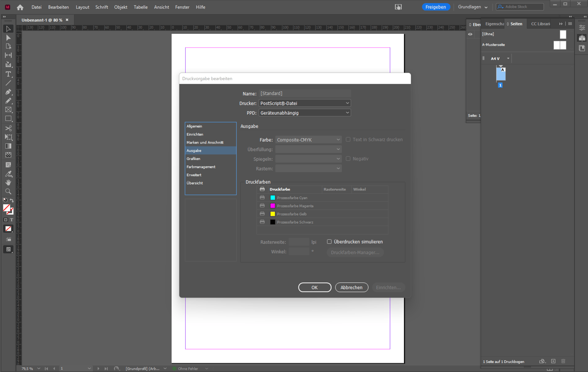Image resolution: width=588 pixels, height=372 pixels.
Task: Click the OK button
Action: 315,287
